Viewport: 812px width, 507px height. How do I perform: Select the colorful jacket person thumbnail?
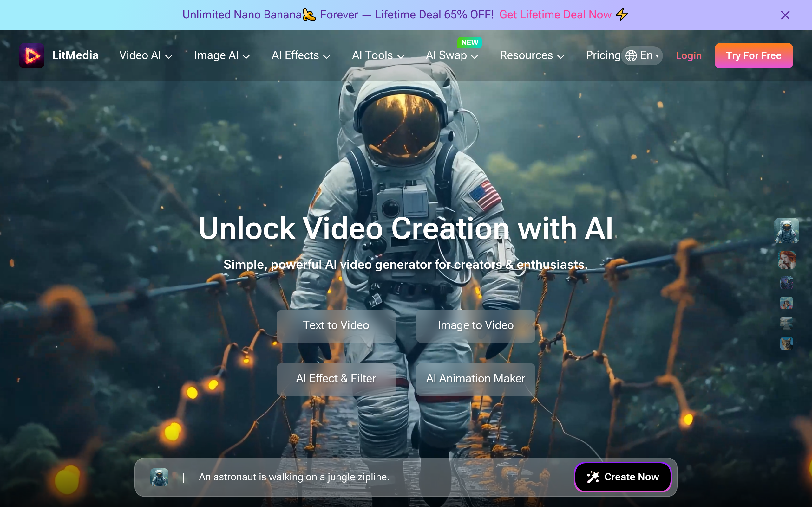point(786,303)
